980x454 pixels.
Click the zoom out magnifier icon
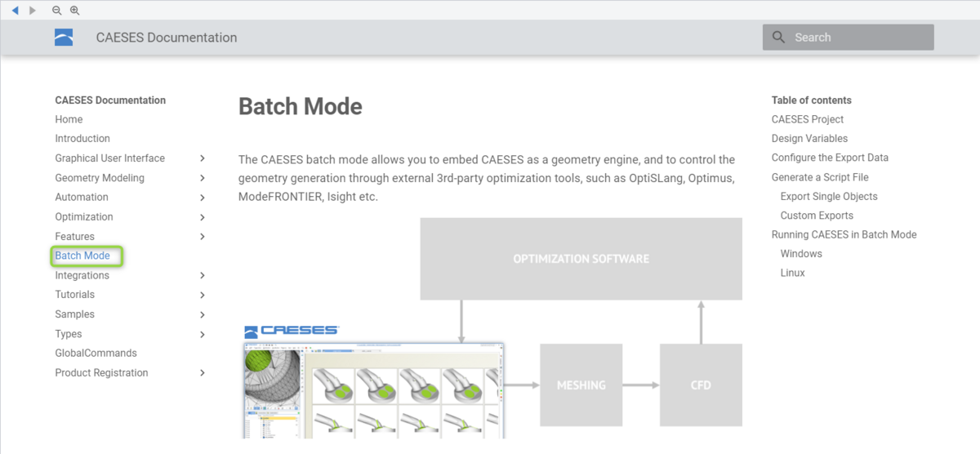pos(56,11)
